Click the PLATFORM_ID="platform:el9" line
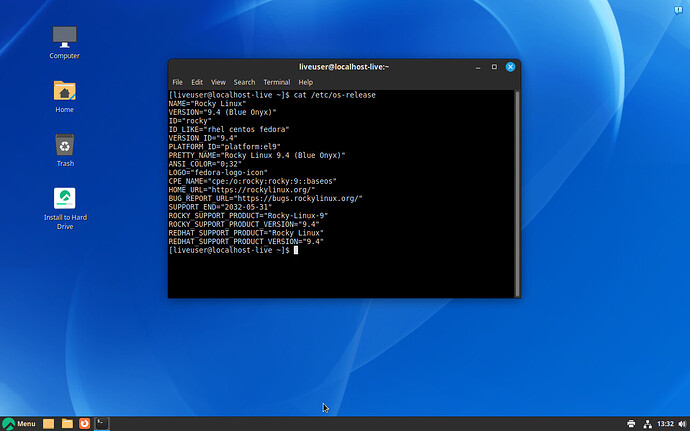 coord(224,147)
